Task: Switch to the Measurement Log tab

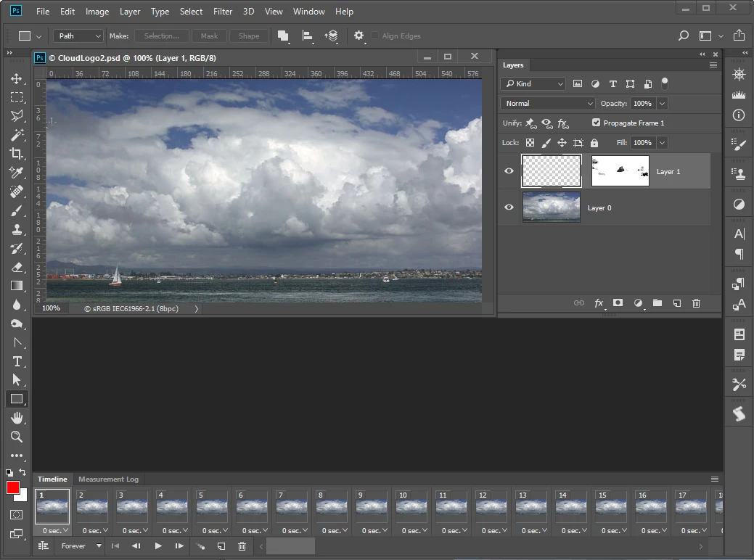Action: 108,479
